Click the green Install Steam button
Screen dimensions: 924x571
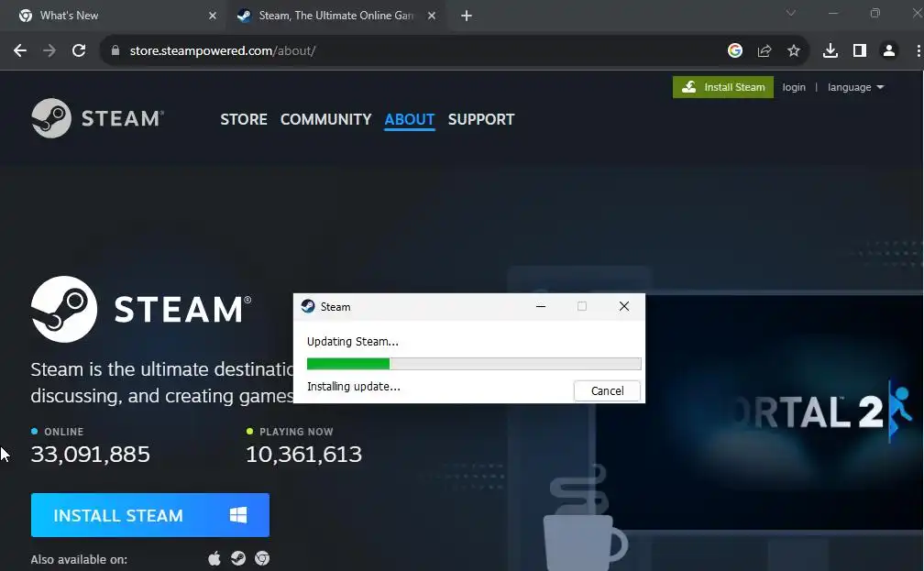[x=723, y=87]
